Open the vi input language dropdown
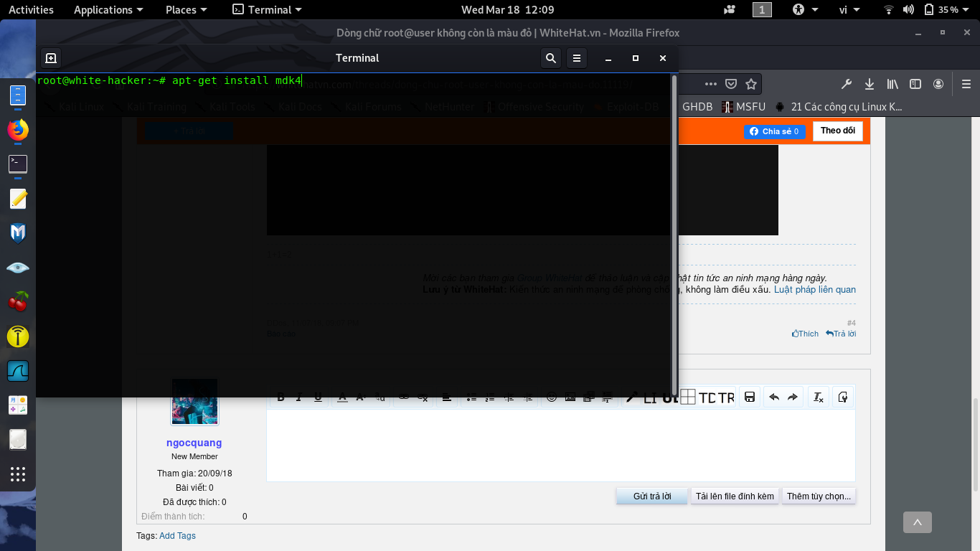 (x=849, y=9)
